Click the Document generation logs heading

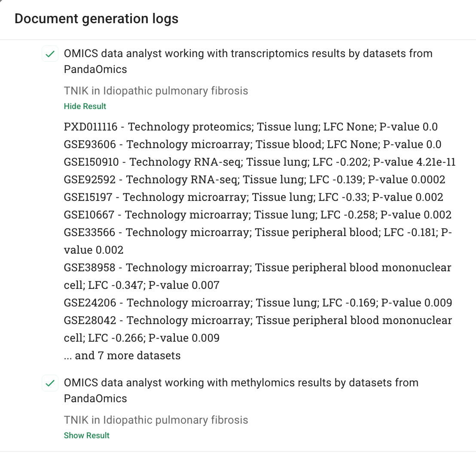(x=96, y=19)
